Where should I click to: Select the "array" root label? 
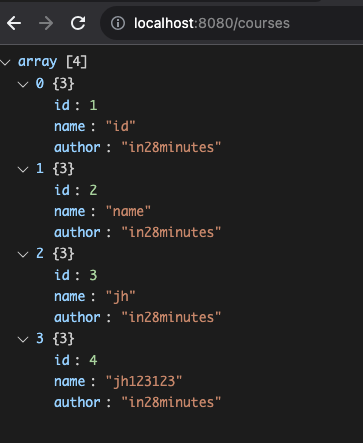click(37, 62)
